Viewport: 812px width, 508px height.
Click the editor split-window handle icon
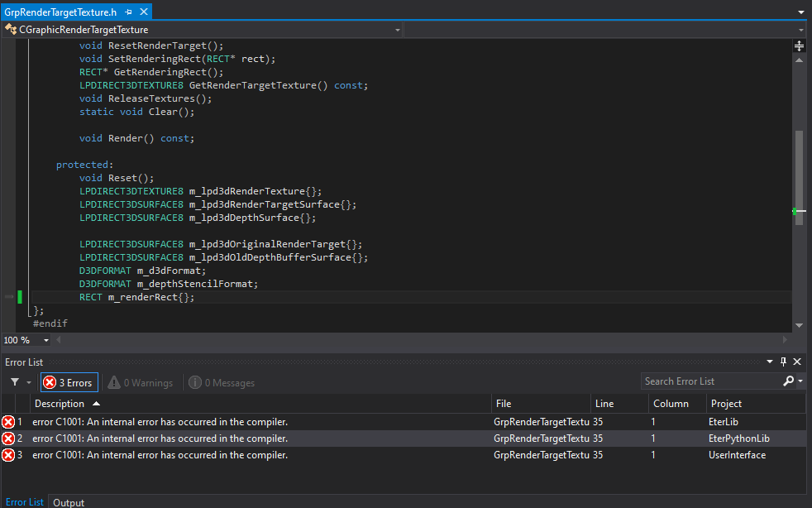coord(799,46)
